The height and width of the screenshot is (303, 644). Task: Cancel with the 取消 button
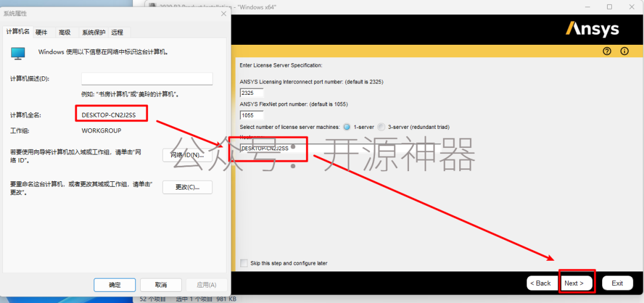tap(161, 285)
